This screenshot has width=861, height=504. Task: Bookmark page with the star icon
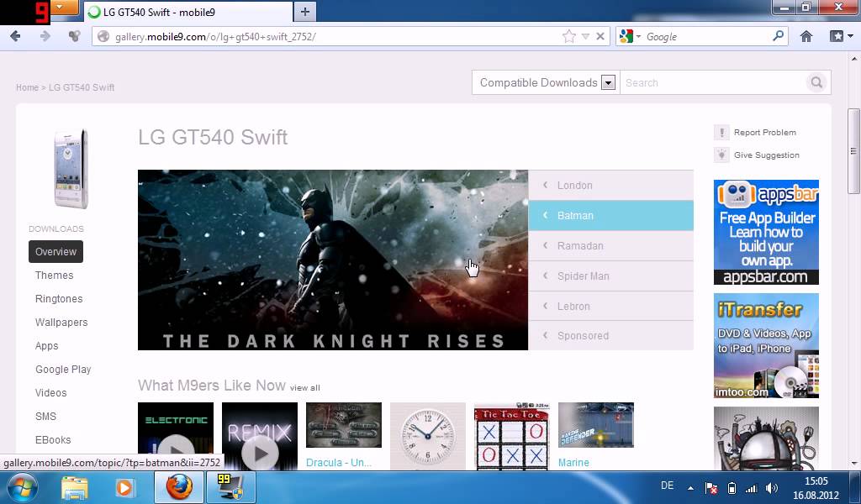click(569, 36)
